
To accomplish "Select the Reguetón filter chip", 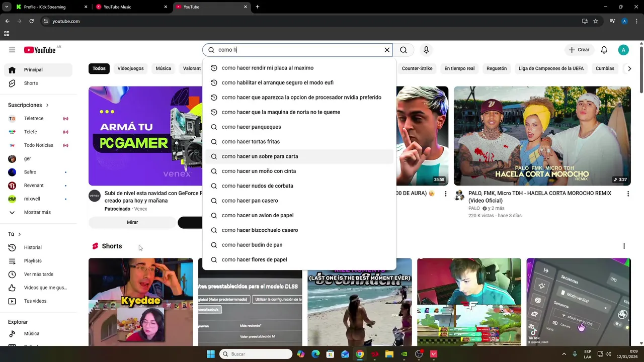I will (x=497, y=68).
